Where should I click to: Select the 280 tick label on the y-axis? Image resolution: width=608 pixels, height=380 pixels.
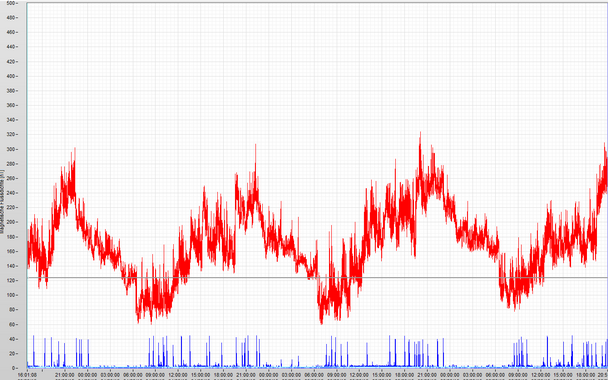[10, 164]
